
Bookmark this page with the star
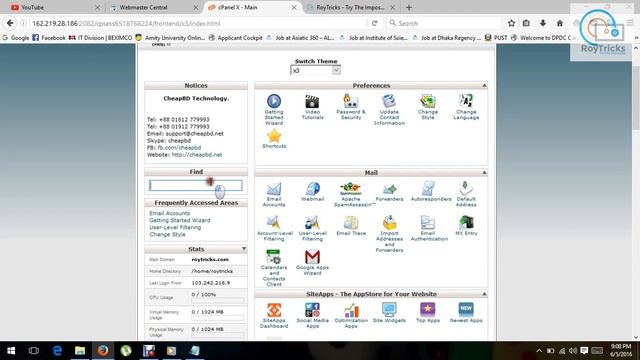[x=511, y=23]
